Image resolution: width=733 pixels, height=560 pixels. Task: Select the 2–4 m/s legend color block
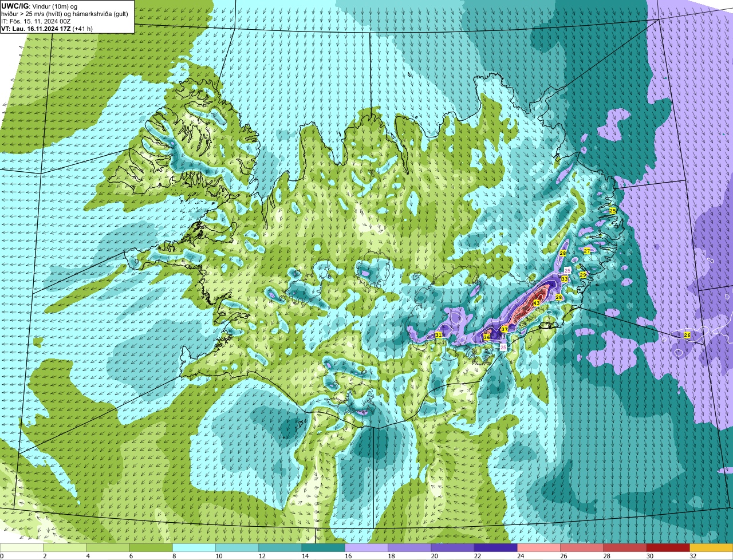(x=65, y=547)
